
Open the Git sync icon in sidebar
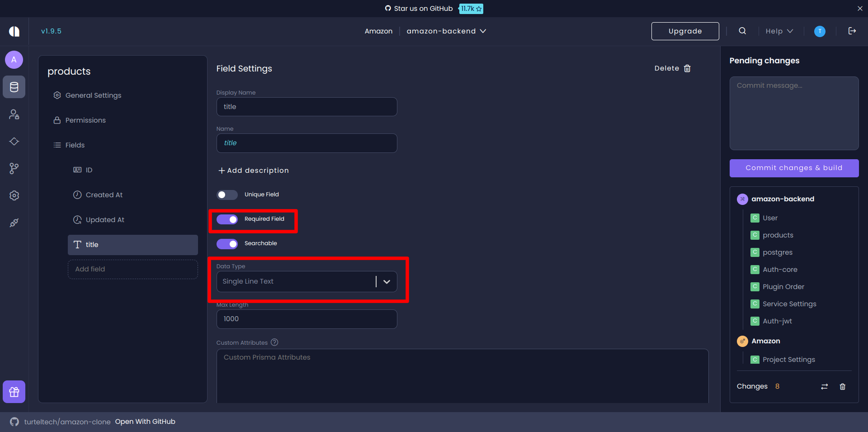pos(14,168)
